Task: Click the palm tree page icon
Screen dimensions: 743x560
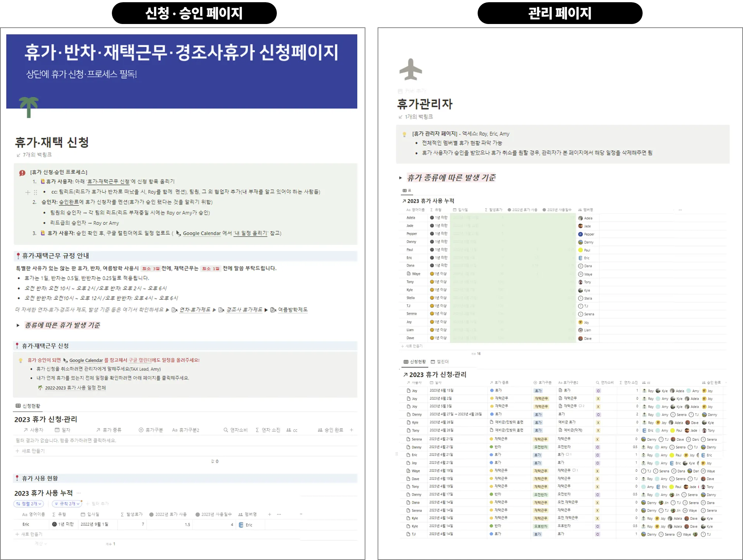Action: pos(29,107)
